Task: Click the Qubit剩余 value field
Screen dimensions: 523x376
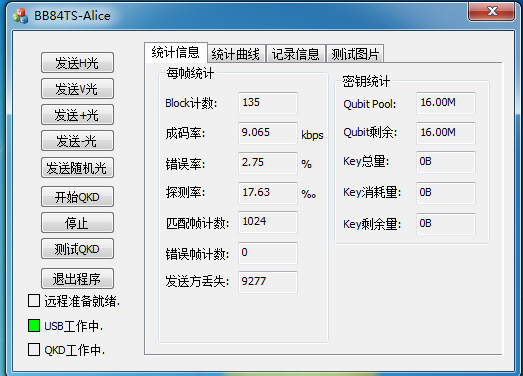Action: tap(446, 133)
